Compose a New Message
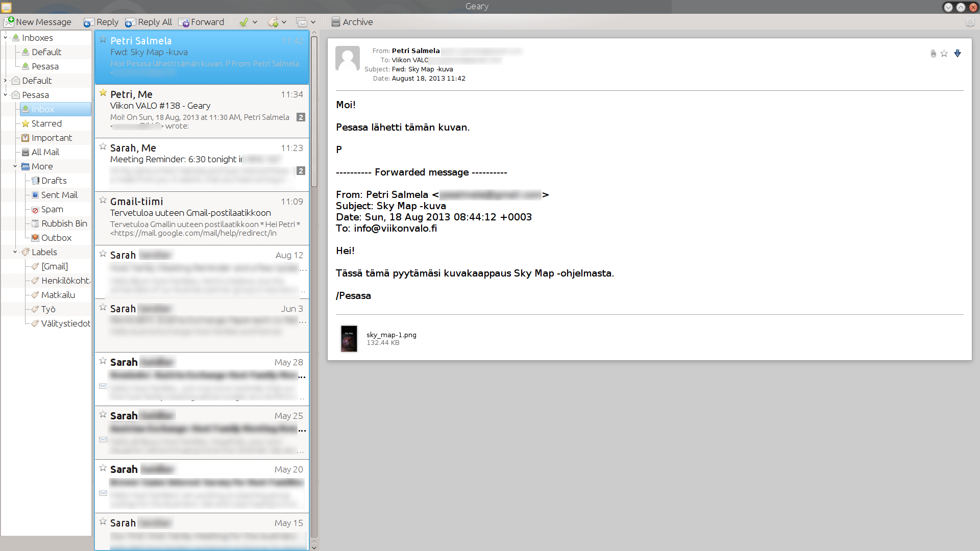The image size is (980, 551). coord(38,22)
